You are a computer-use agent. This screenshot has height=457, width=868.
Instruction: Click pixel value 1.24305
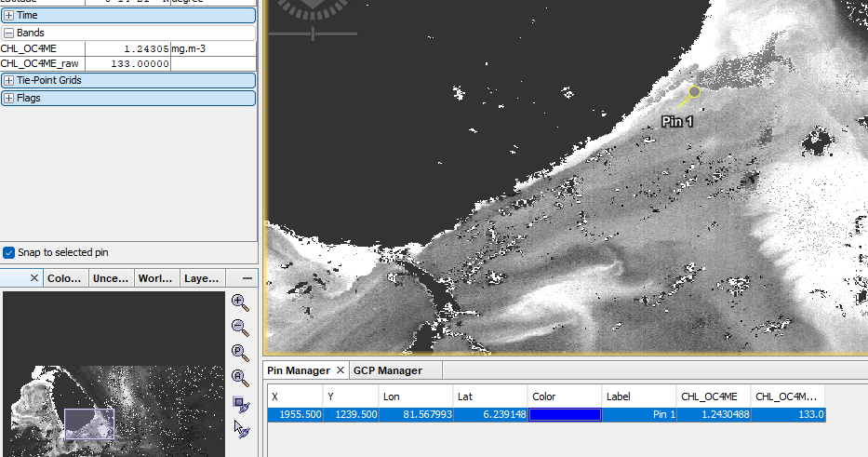coord(127,48)
